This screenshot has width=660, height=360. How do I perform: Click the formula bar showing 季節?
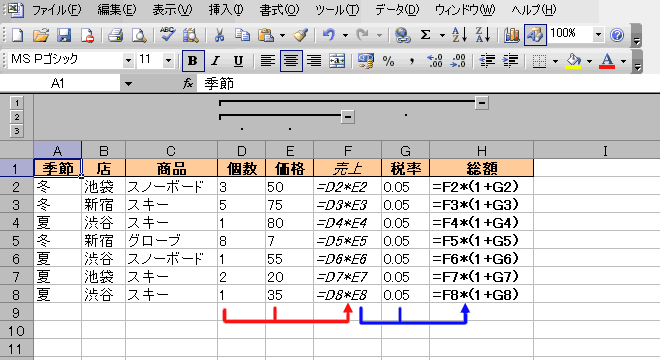(x=429, y=84)
